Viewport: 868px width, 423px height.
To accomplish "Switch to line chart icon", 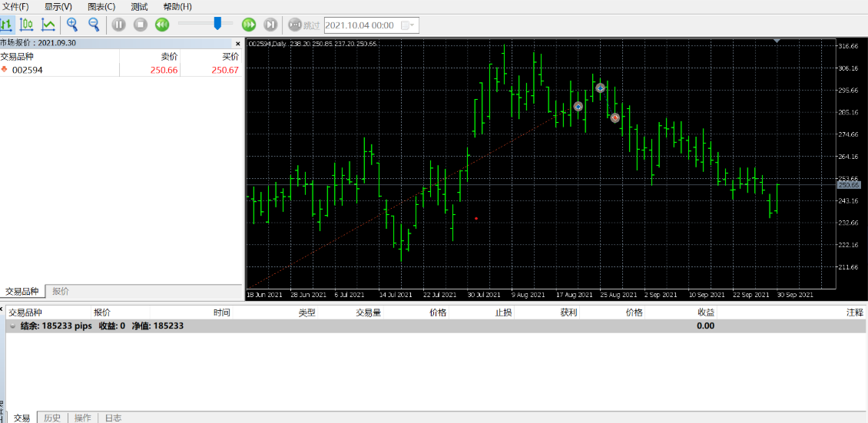I will pos(48,25).
